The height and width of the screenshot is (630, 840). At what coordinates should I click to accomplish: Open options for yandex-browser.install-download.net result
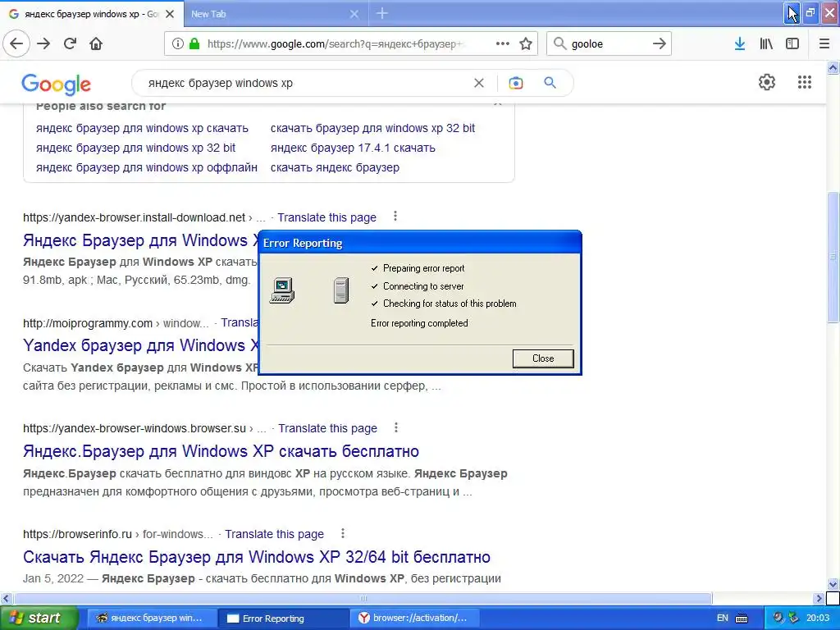(x=395, y=216)
